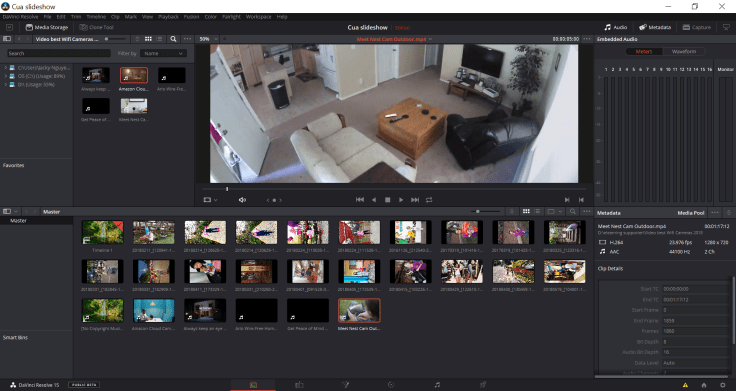
Task: Select Meet Nest Cam Outdoor clip thumbnail
Action: coord(359,310)
